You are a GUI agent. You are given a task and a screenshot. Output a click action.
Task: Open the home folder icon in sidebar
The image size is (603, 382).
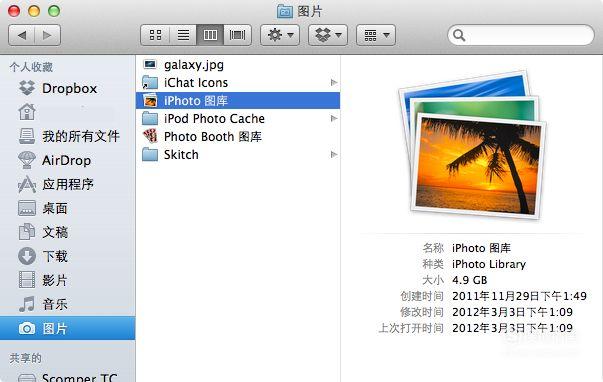click(x=27, y=112)
